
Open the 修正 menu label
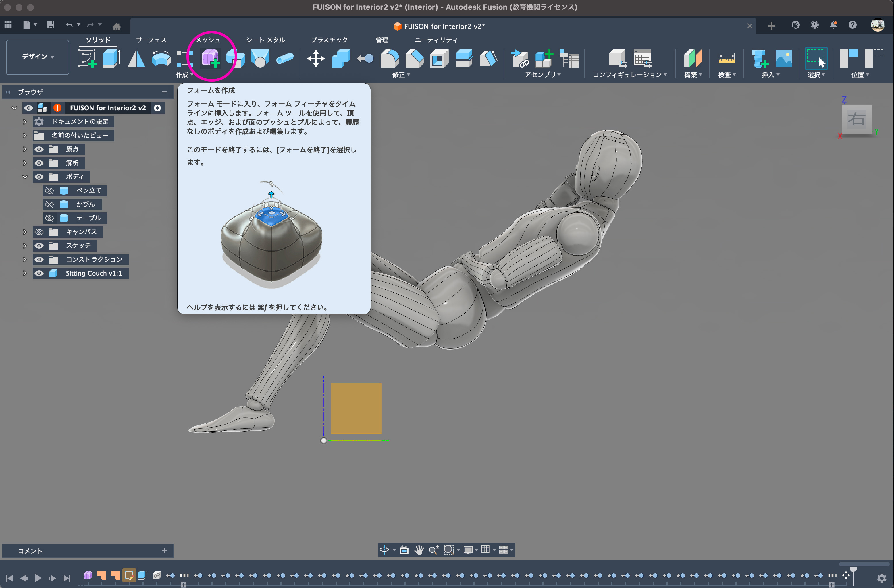400,75
